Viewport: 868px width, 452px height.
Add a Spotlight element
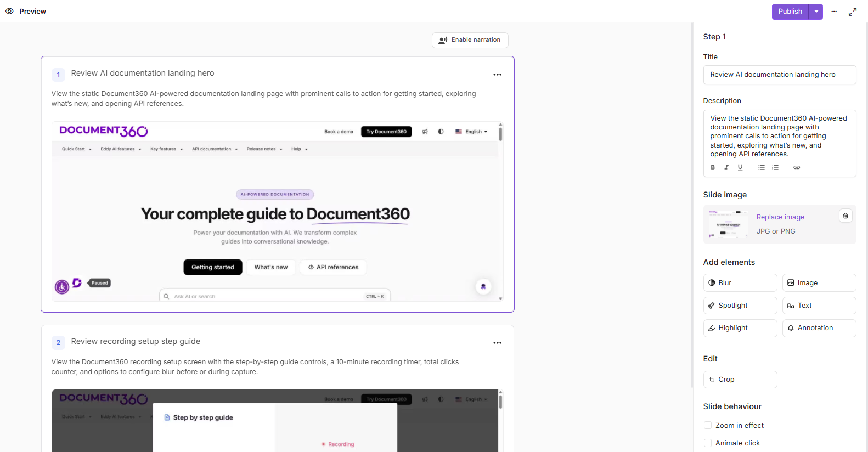[740, 306]
